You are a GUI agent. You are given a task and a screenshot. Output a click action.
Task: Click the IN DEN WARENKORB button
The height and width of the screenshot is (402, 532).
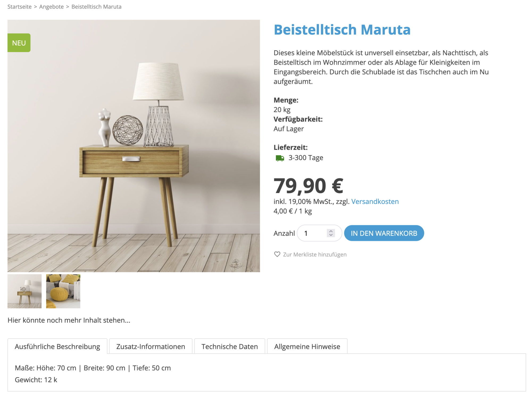coord(384,233)
